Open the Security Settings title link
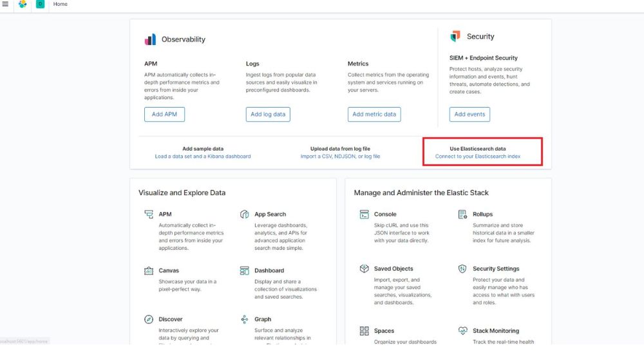644x362 pixels. [496, 269]
